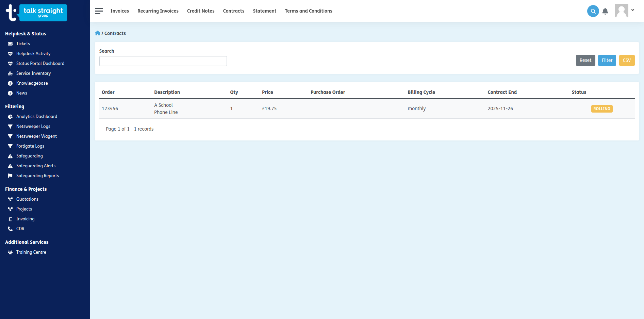Open Status Portal Dashboard link
The height and width of the screenshot is (319, 644).
pyautogui.click(x=40, y=64)
